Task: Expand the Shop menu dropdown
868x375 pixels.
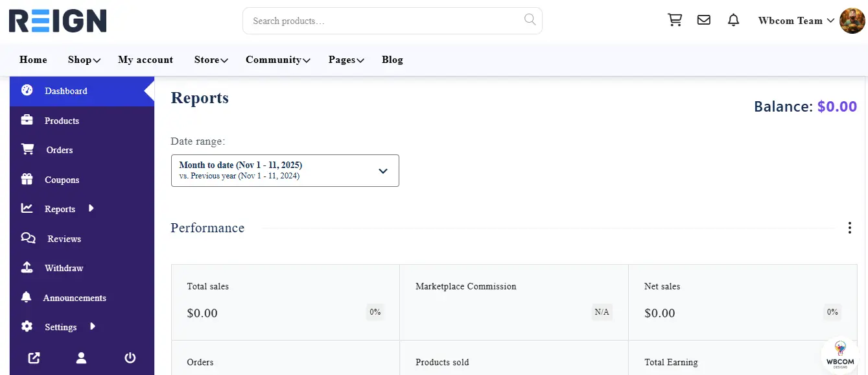Action: pyautogui.click(x=84, y=60)
